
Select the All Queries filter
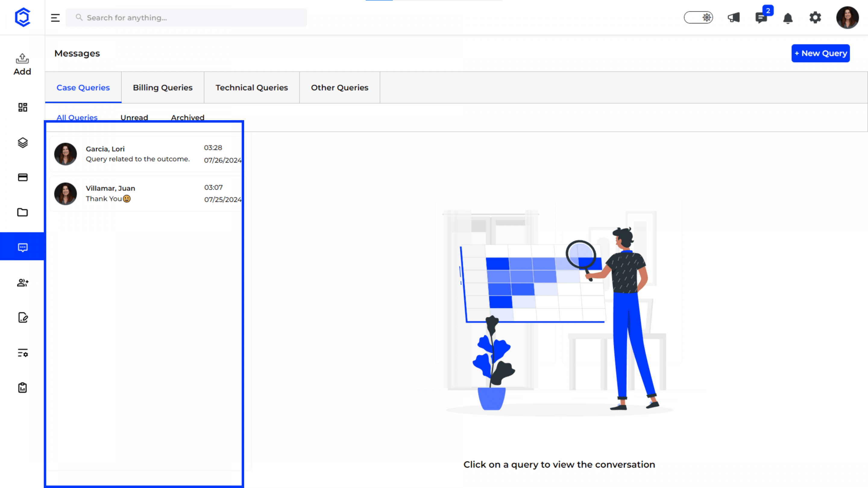[x=77, y=117]
